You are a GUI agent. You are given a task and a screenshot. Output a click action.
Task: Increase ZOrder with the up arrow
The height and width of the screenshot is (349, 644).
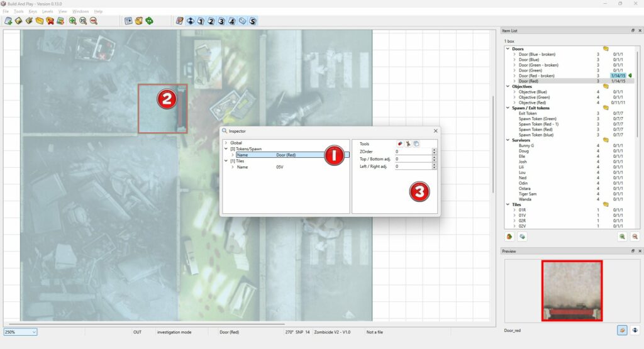click(x=434, y=150)
